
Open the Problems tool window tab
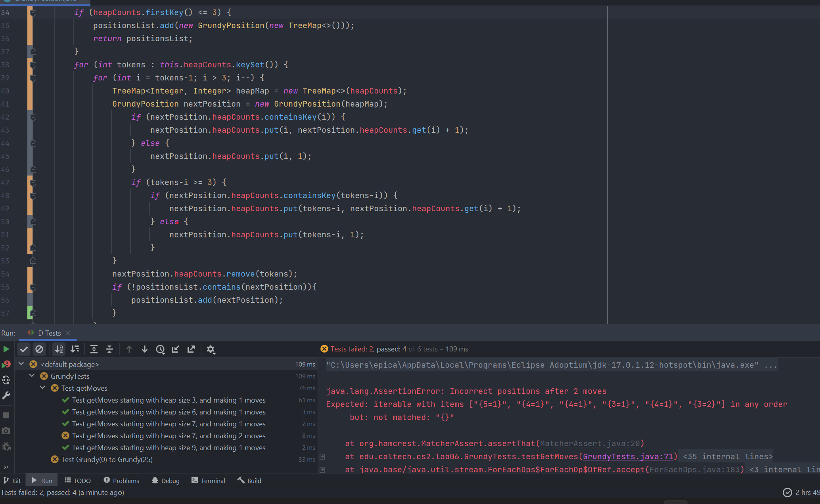[x=121, y=481]
